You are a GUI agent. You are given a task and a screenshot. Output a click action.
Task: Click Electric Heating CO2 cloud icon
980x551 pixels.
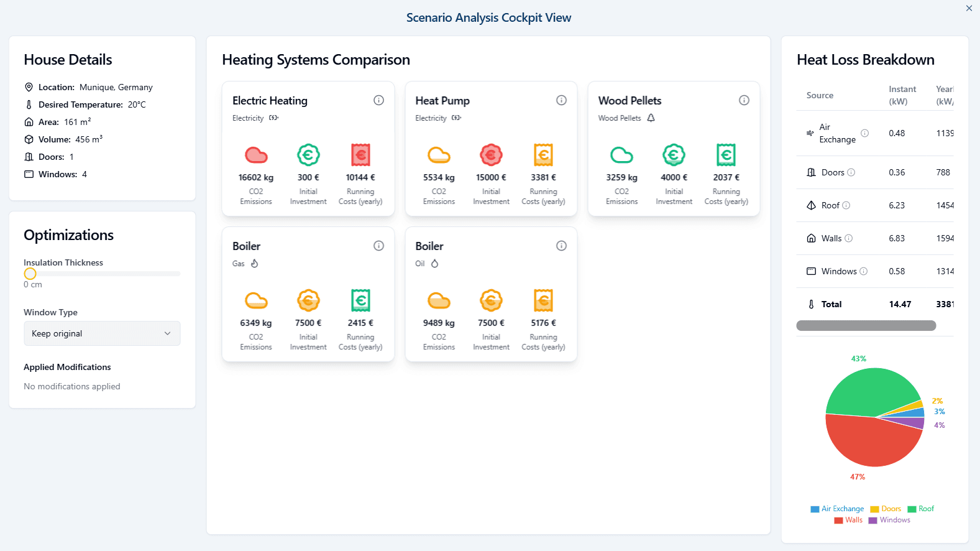[x=256, y=155]
